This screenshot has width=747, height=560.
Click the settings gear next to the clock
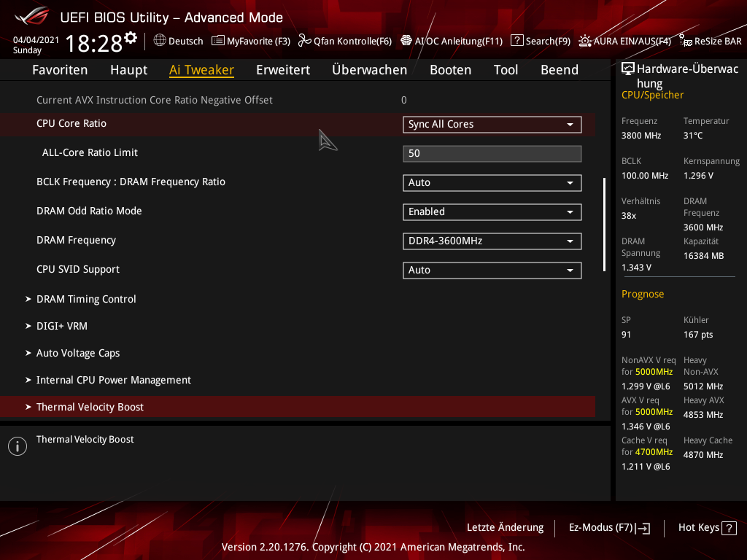131,38
